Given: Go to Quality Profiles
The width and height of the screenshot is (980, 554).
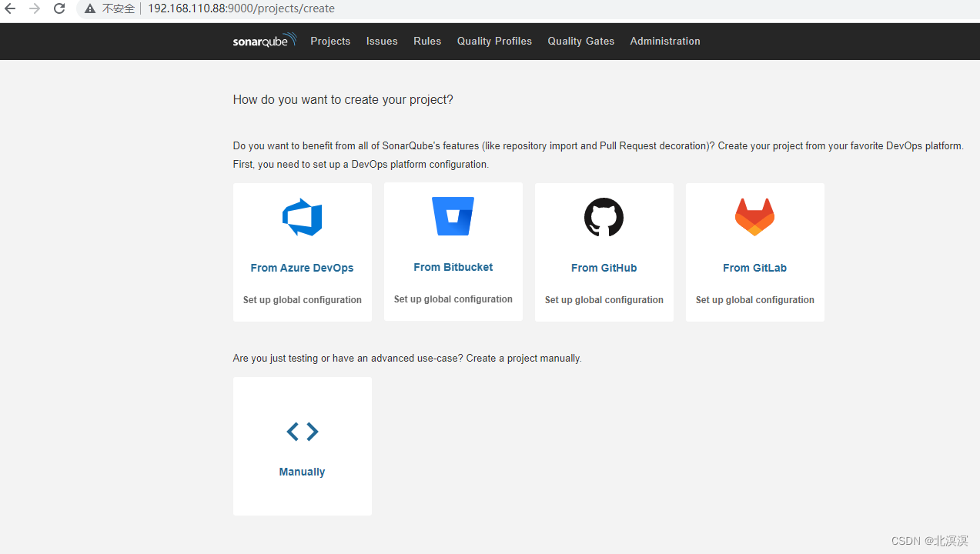Looking at the screenshot, I should point(494,42).
